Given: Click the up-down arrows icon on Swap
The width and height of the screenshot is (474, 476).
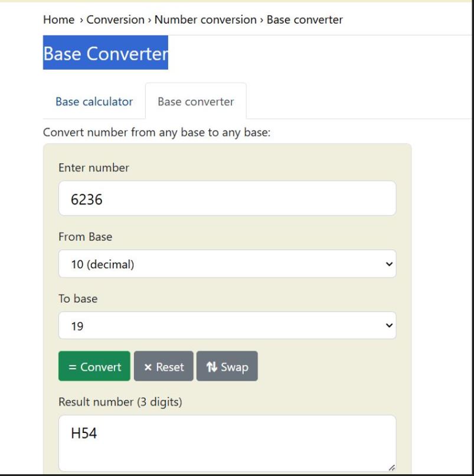Looking at the screenshot, I should pos(212,367).
